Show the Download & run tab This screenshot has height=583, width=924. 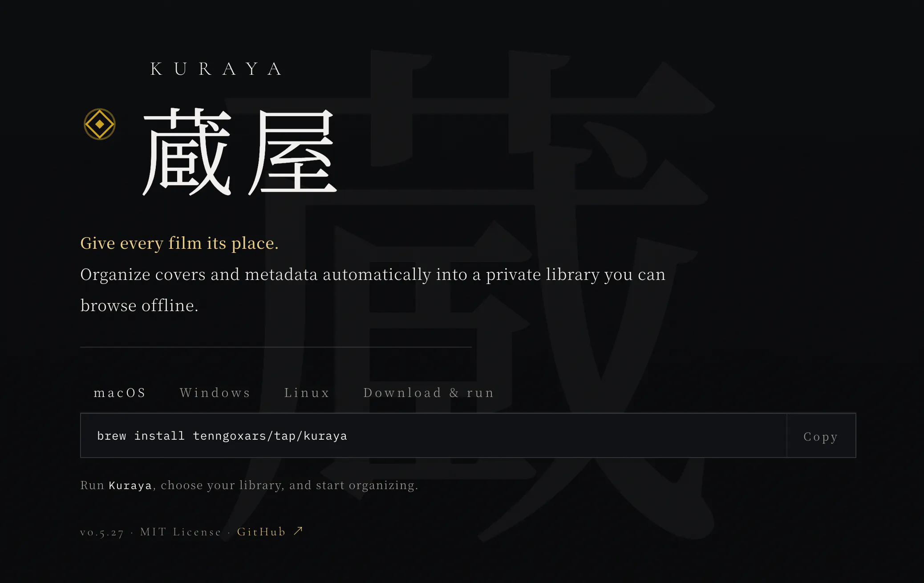pyautogui.click(x=429, y=393)
